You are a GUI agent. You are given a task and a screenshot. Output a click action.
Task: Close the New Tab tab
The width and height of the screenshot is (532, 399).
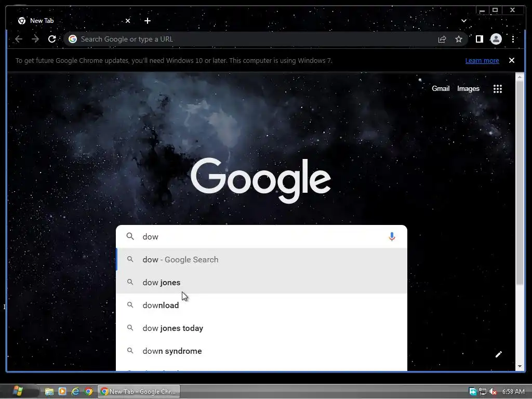pyautogui.click(x=128, y=21)
